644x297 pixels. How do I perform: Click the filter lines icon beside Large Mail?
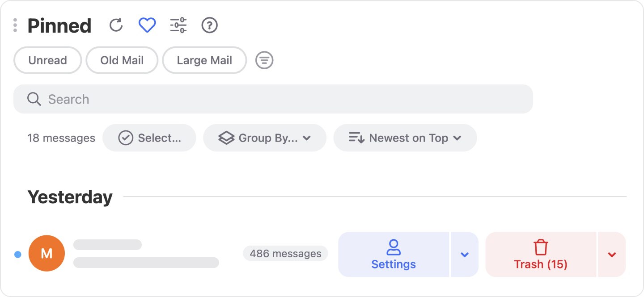(x=264, y=60)
